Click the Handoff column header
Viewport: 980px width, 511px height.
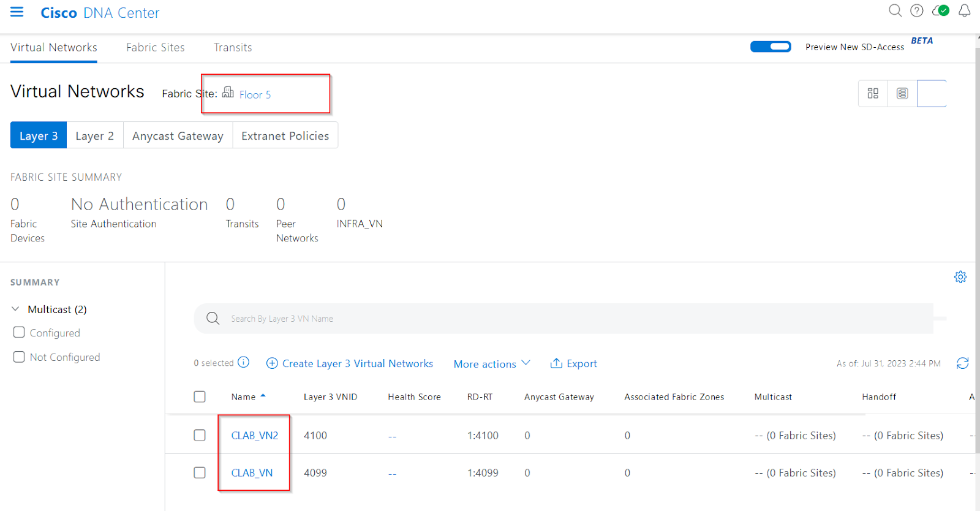pos(879,396)
